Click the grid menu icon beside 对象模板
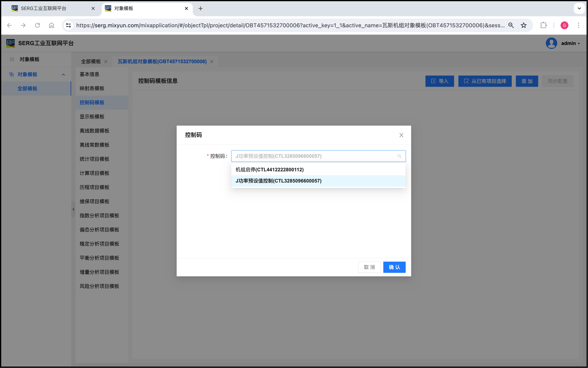 coord(12,59)
